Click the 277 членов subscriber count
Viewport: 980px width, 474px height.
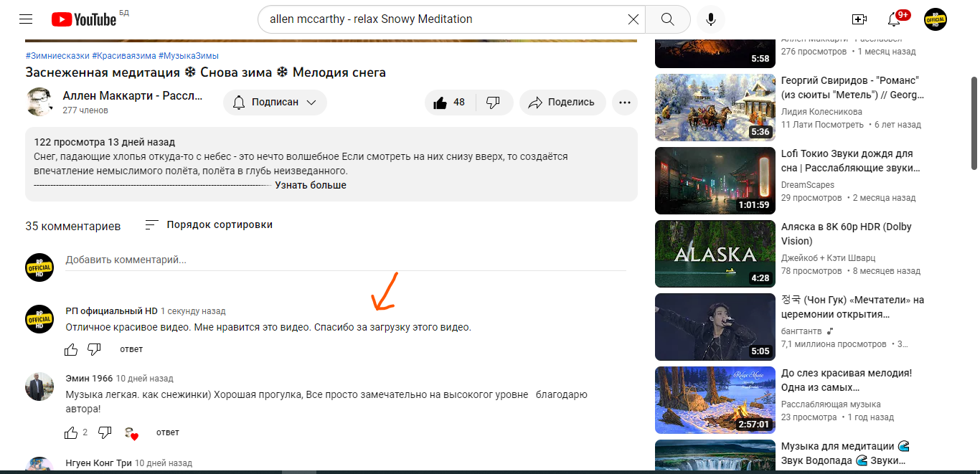click(85, 110)
